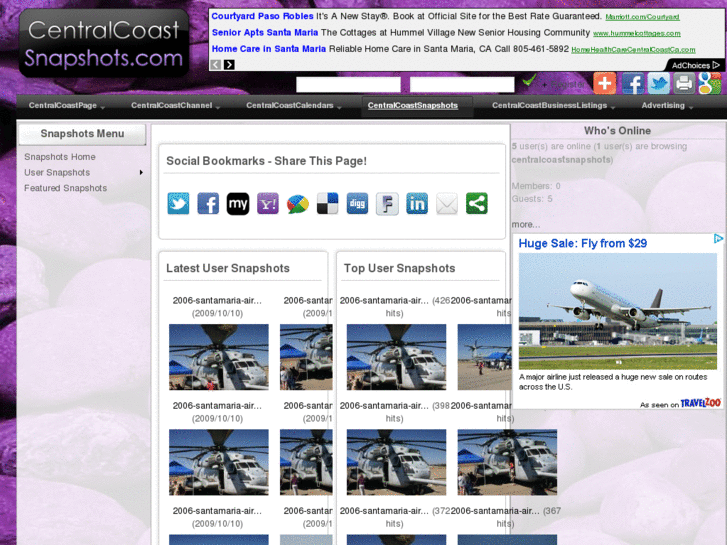
Task: Open CentralCoastChannel dropdown arrow
Action: pos(217,108)
